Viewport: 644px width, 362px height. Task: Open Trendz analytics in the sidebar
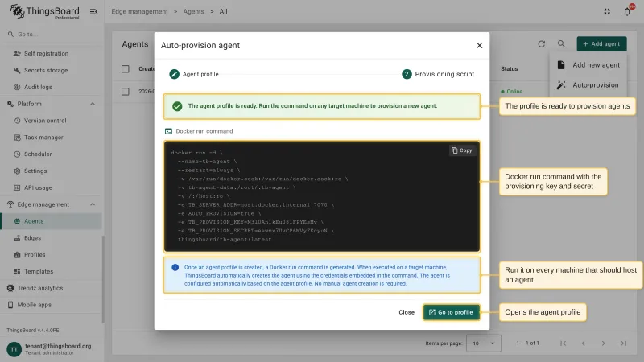click(x=52, y=288)
